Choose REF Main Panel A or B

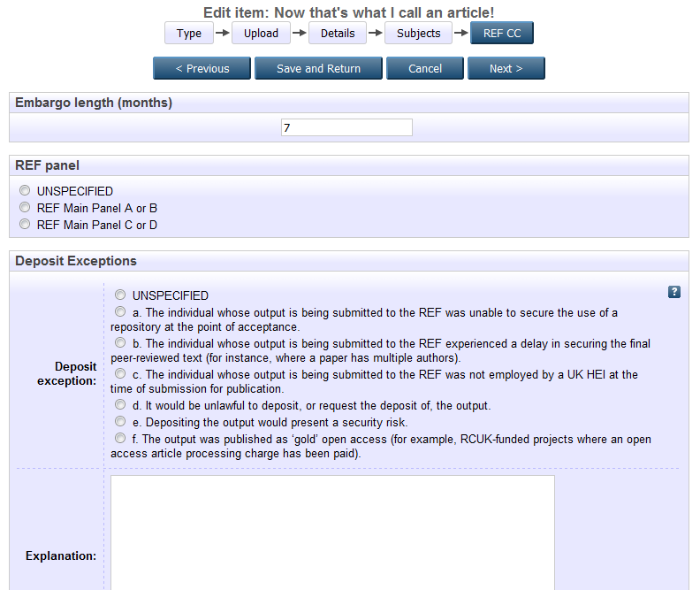[x=25, y=208]
